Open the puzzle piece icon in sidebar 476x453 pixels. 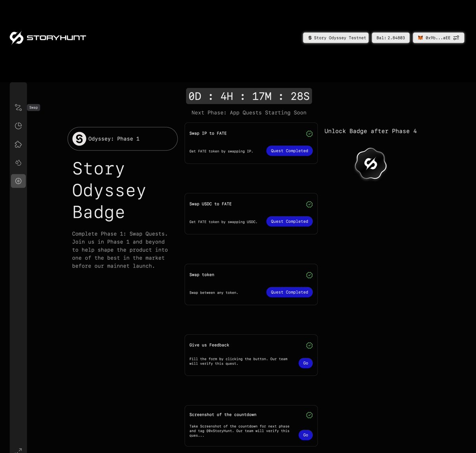[18, 145]
